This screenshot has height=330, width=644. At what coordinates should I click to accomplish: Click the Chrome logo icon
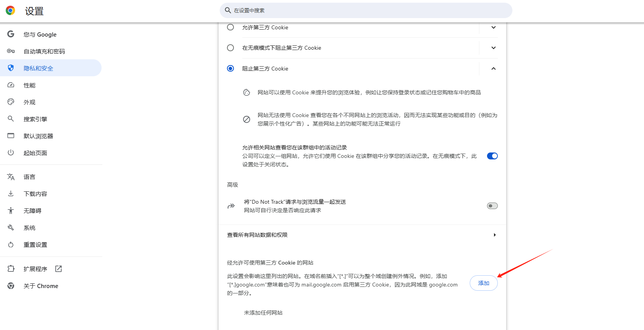point(10,11)
